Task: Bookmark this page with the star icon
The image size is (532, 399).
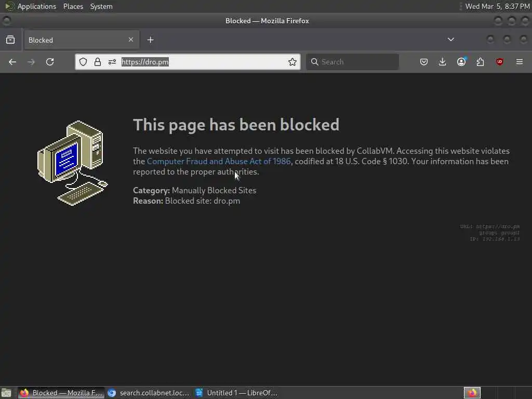Action: 292,62
